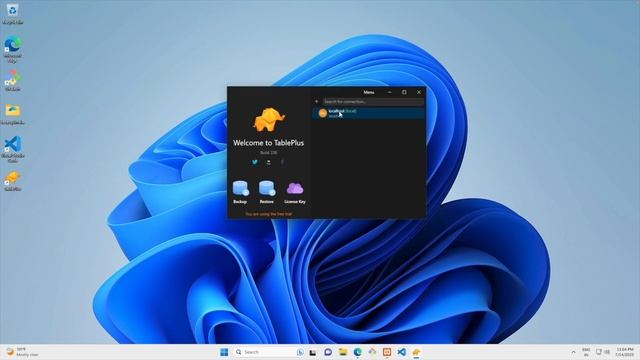Select the Visual Studio Code desktop shortcut
This screenshot has height=360, width=640.
[13, 149]
